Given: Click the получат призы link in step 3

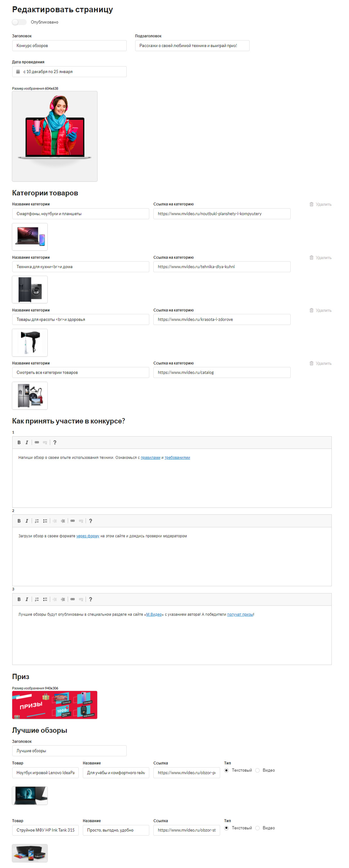Looking at the screenshot, I should [240, 615].
